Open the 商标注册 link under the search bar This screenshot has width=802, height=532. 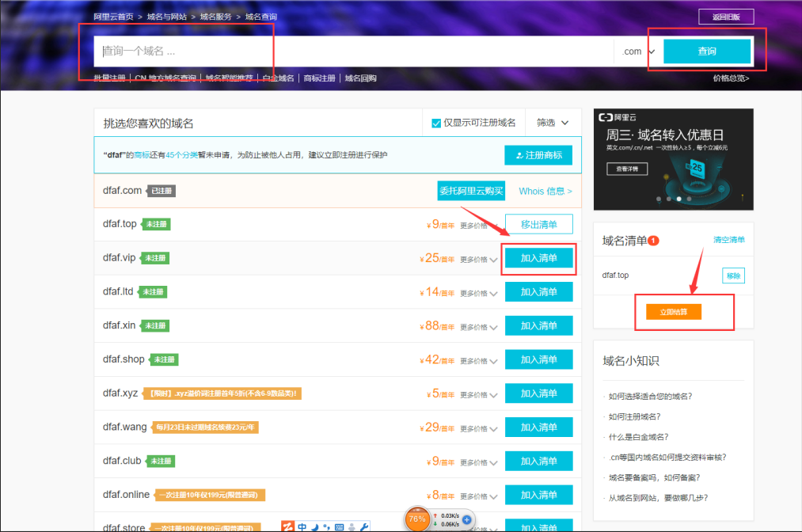[x=320, y=78]
